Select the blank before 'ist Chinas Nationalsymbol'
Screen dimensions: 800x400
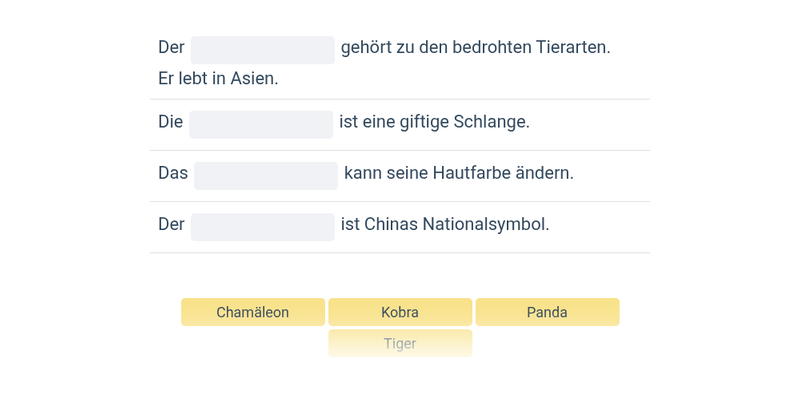tap(263, 227)
